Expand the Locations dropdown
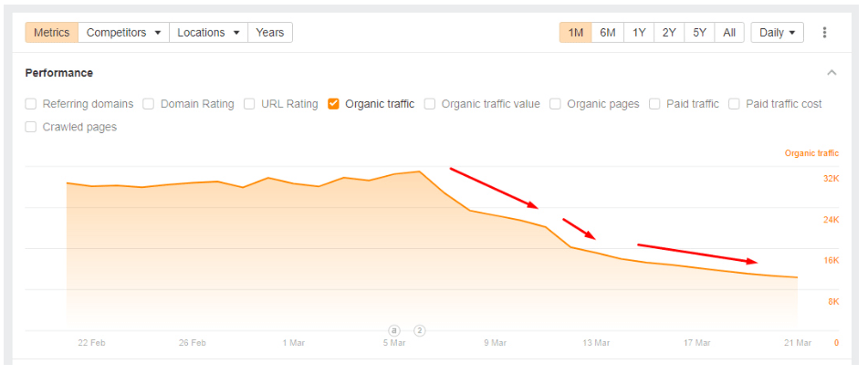Screen dimensions: 868x374 pyautogui.click(x=208, y=33)
